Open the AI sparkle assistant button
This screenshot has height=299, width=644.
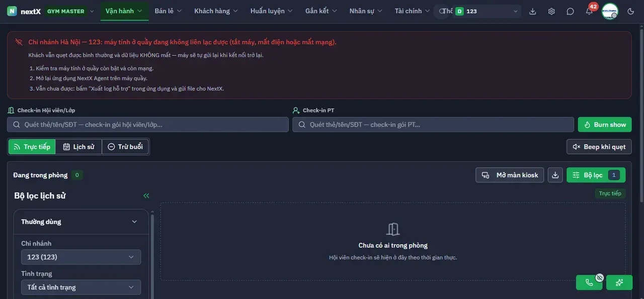click(619, 282)
